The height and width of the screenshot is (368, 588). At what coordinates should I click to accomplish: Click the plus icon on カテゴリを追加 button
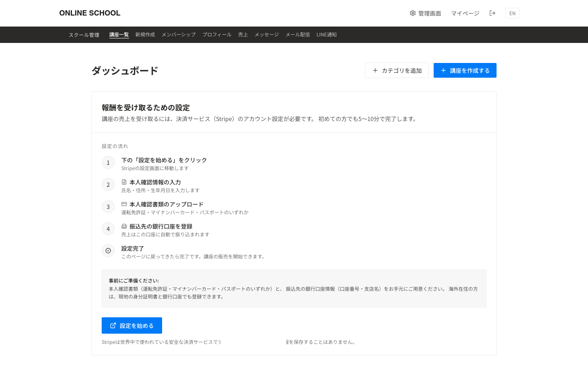[x=375, y=70]
